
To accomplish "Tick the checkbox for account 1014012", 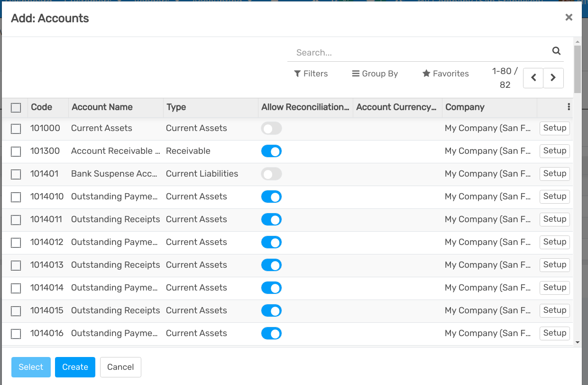I will pos(16,243).
